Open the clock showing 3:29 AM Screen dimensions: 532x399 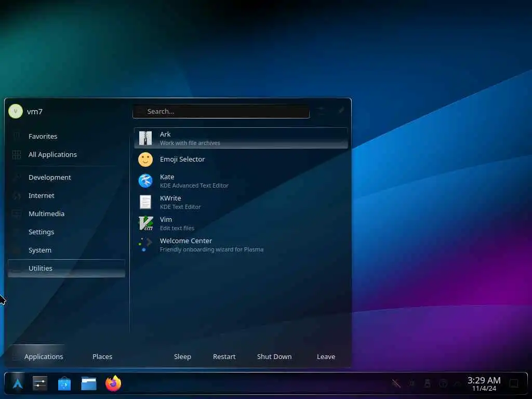(484, 384)
